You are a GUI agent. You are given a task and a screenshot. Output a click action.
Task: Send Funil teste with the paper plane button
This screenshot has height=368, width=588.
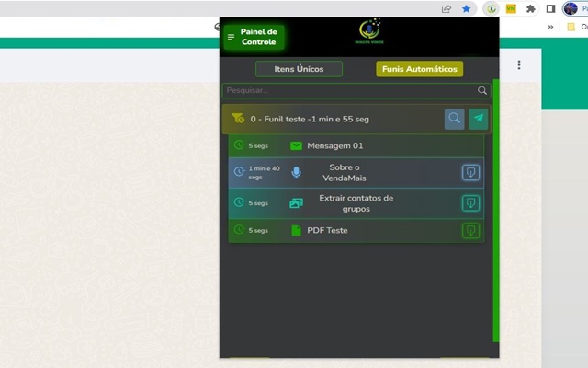(478, 119)
